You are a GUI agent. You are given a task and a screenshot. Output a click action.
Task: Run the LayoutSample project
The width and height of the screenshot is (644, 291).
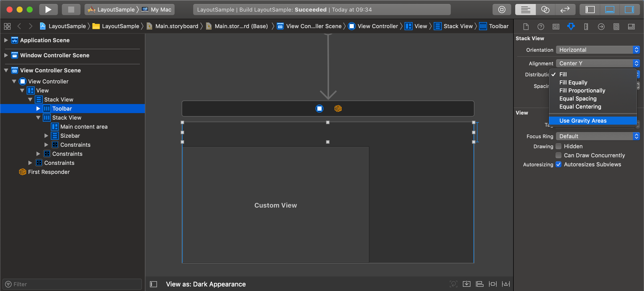[x=48, y=9]
